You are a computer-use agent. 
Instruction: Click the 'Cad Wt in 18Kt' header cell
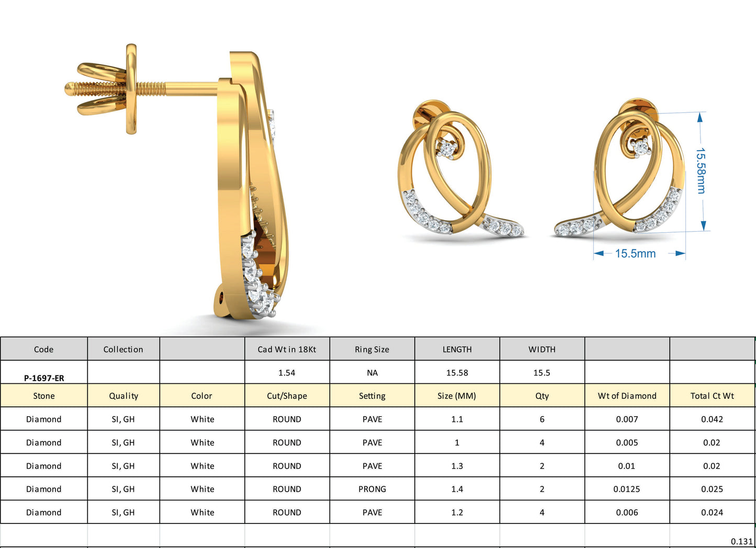pos(287,349)
